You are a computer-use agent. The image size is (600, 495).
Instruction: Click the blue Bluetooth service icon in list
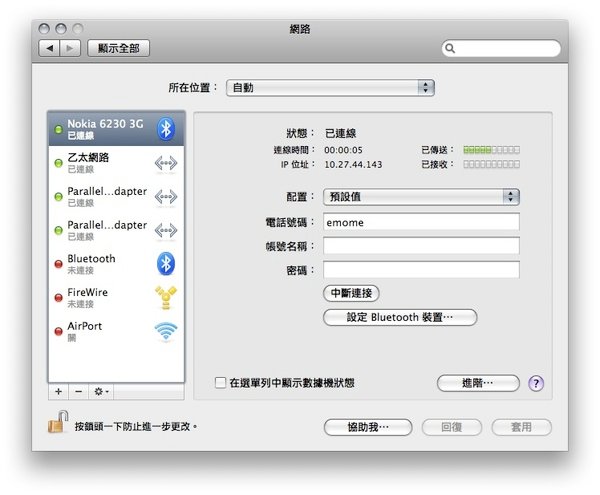[166, 264]
